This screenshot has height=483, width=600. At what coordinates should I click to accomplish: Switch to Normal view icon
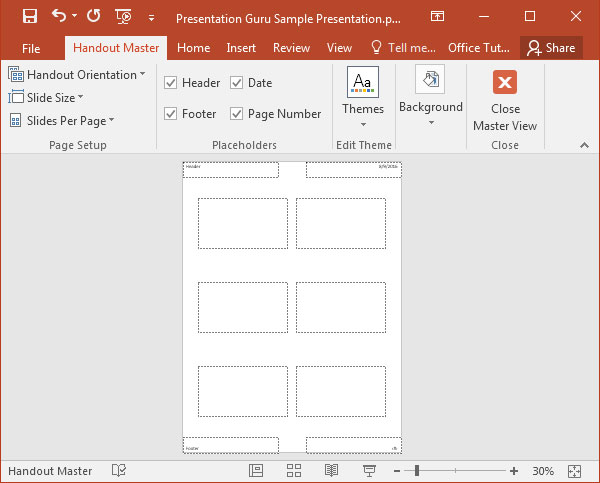tap(256, 471)
